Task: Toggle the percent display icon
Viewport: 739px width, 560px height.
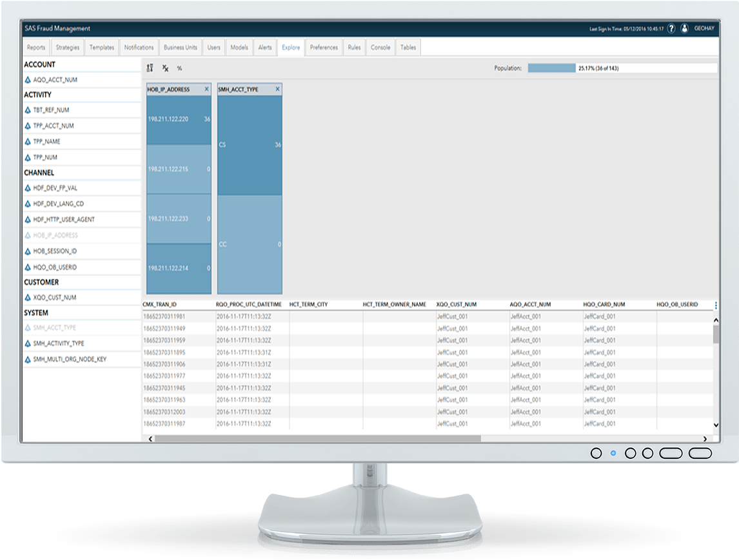Action: [x=179, y=68]
